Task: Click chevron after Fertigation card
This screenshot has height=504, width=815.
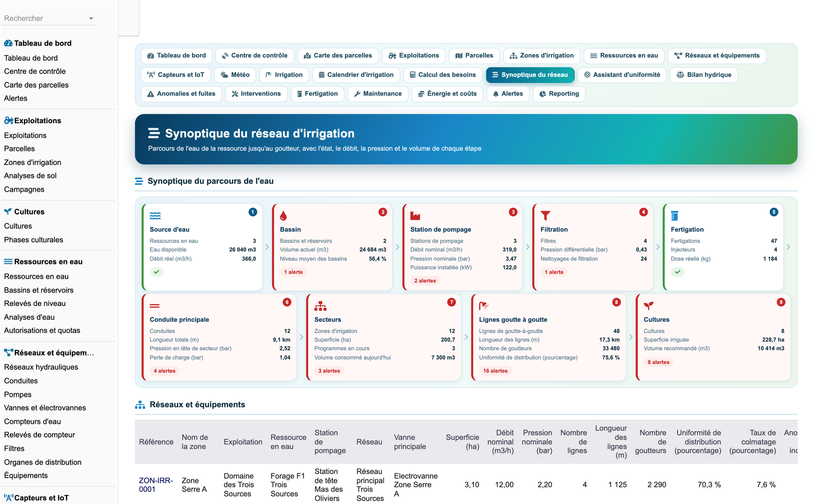Action: click(x=788, y=247)
